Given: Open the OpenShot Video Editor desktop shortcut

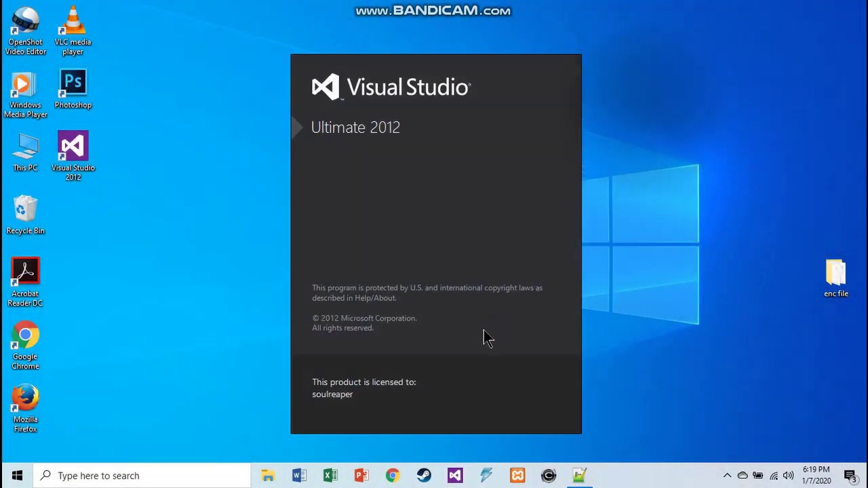Looking at the screenshot, I should click(x=26, y=31).
